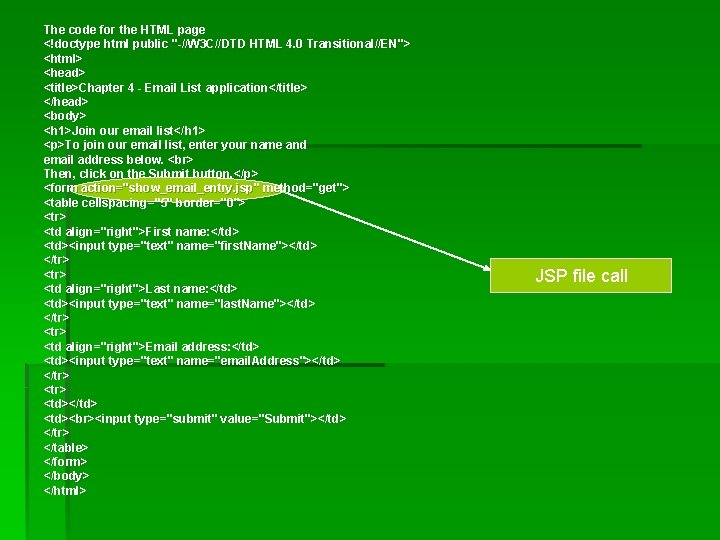The height and width of the screenshot is (540, 720).
Task: Click the 'Email address:' td line
Action: 152,346
